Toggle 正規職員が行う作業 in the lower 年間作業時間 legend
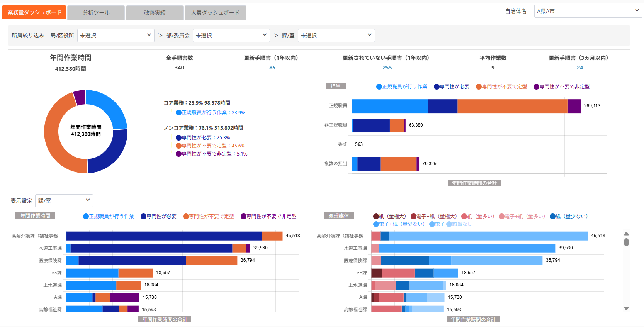Viewport: 644px width, 327px height. [109, 216]
